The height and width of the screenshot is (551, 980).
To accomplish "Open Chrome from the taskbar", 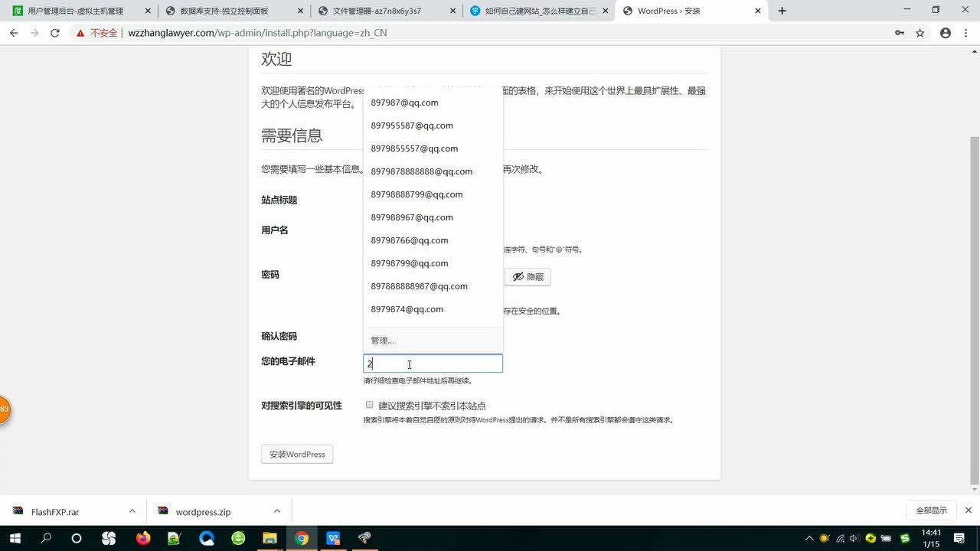I will pyautogui.click(x=302, y=538).
